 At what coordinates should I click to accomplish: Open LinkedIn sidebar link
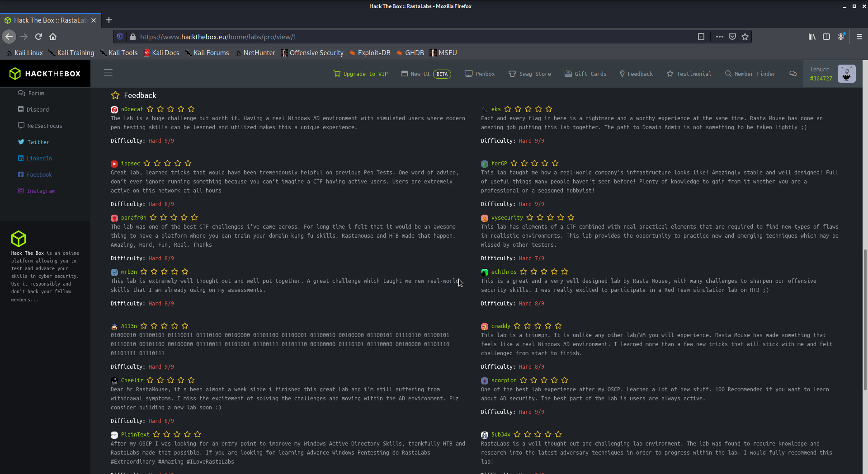click(x=35, y=159)
